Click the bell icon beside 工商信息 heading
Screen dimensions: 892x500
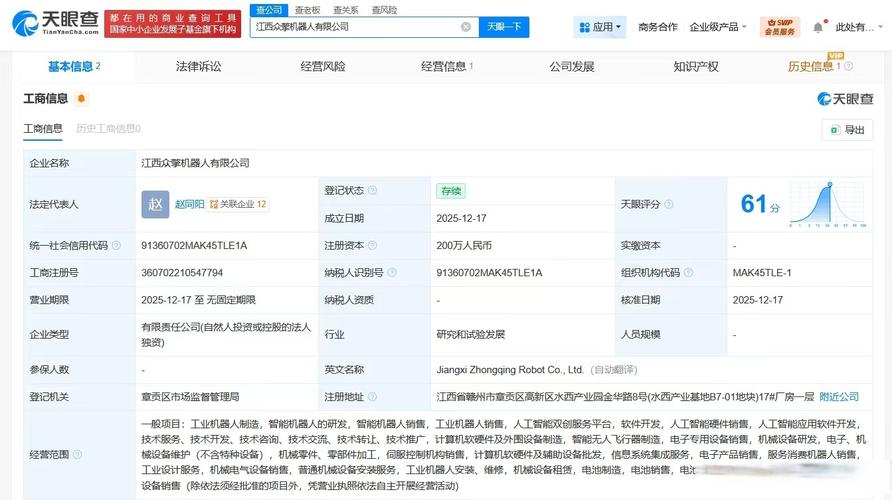81,98
